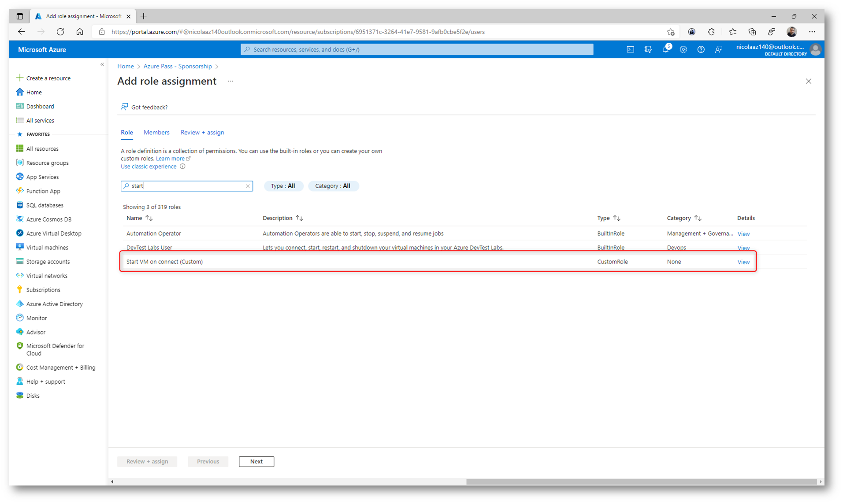Click the Next button
The height and width of the screenshot is (504, 843).
pyautogui.click(x=256, y=461)
